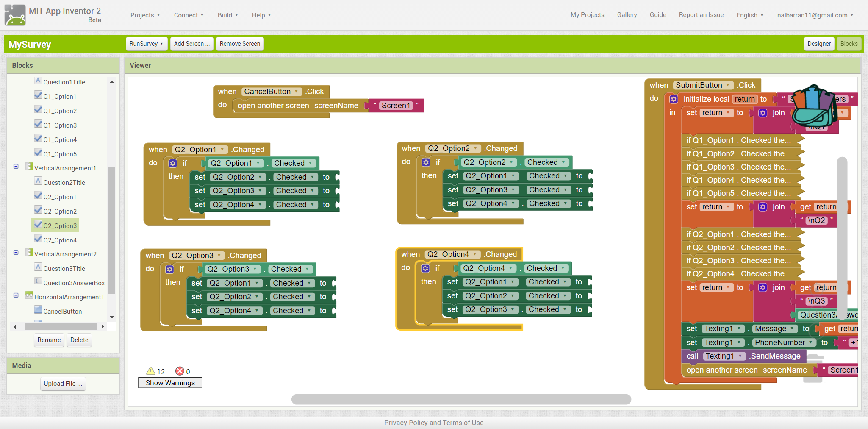
Task: Select Question1Title label icon in tree
Action: [x=38, y=81]
